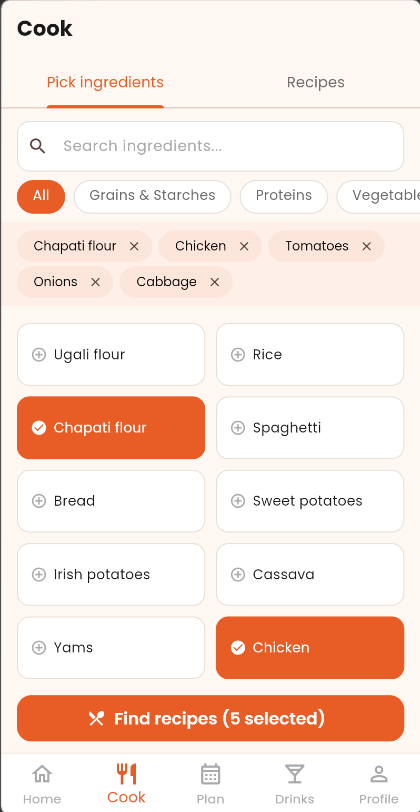Deselect the Chicken ingredient tile
This screenshot has width=420, height=812.
point(310,647)
